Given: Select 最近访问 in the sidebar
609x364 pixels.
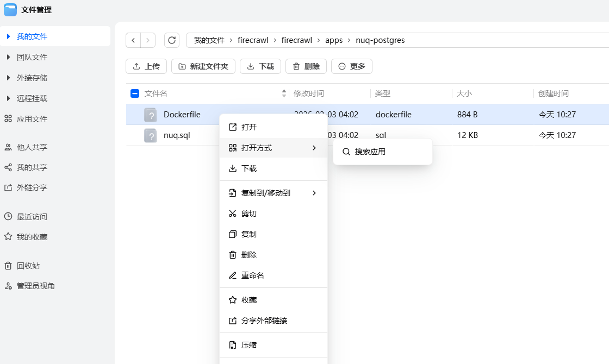Looking at the screenshot, I should coord(35,216).
